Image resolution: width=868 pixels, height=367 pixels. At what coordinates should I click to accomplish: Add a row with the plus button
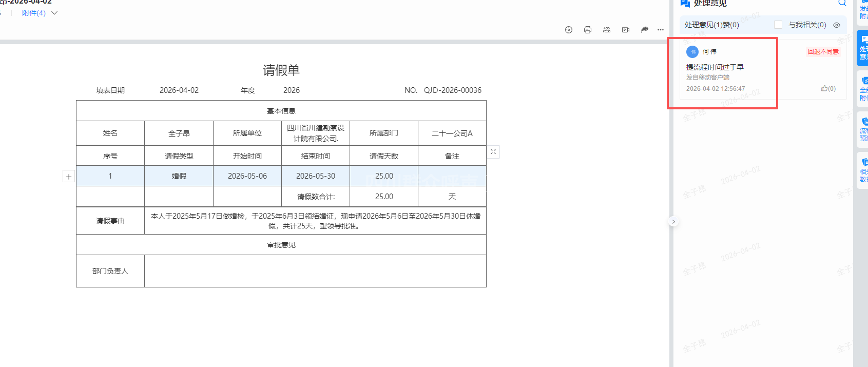[x=69, y=177]
